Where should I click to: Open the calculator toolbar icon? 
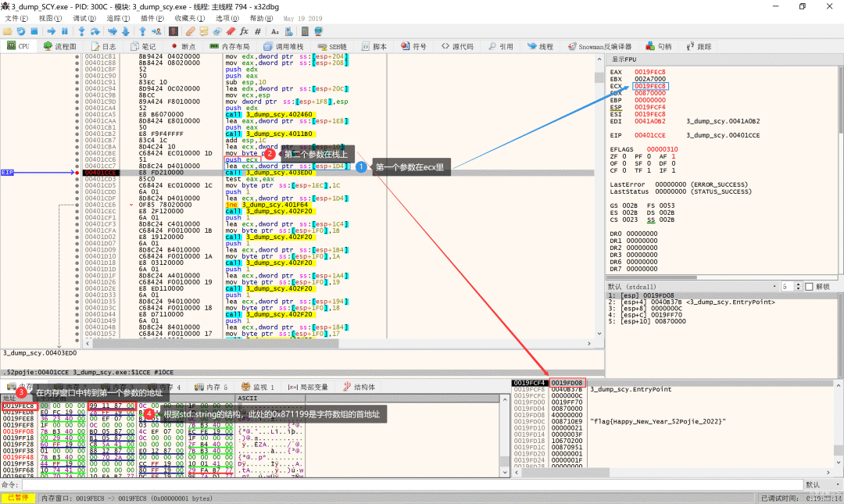pos(305,31)
